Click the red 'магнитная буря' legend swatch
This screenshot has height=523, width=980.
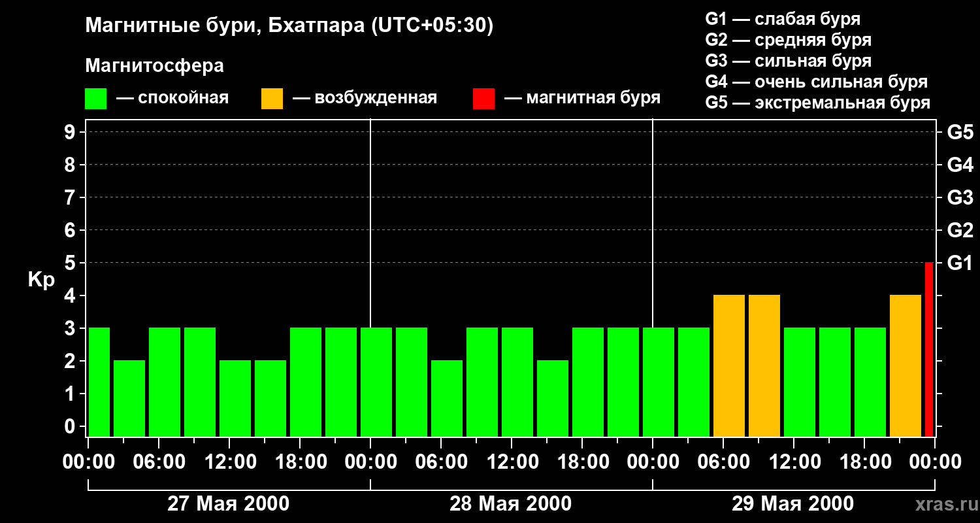(x=483, y=99)
